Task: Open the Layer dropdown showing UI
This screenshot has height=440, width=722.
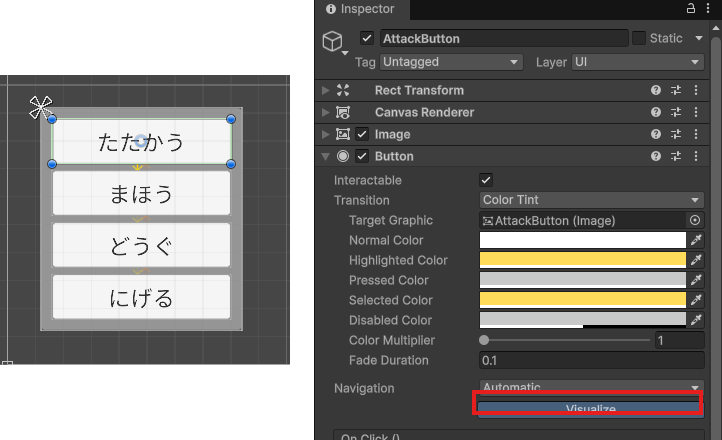Action: 638,62
